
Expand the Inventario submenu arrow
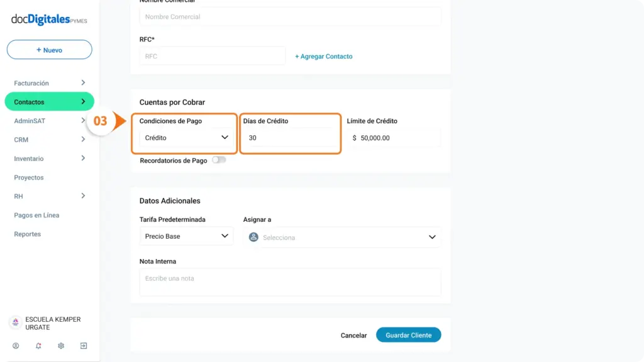tap(83, 158)
